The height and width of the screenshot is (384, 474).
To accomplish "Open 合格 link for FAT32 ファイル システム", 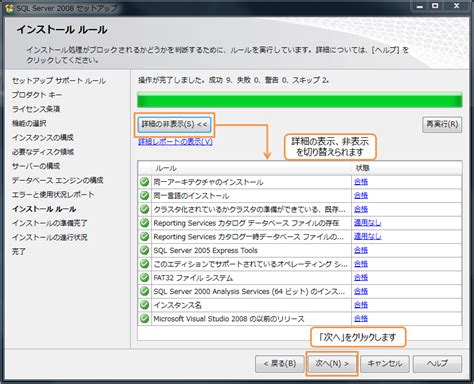I will [361, 277].
